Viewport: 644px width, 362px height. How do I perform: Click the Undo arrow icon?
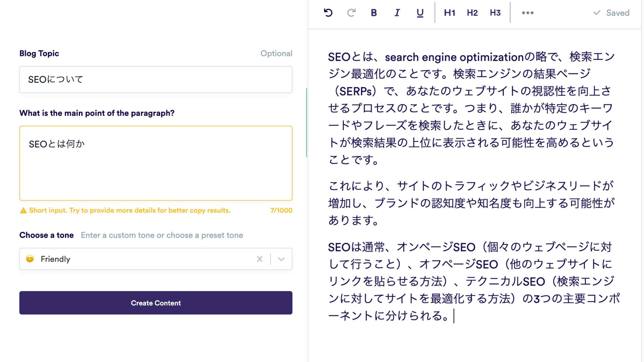pos(328,13)
